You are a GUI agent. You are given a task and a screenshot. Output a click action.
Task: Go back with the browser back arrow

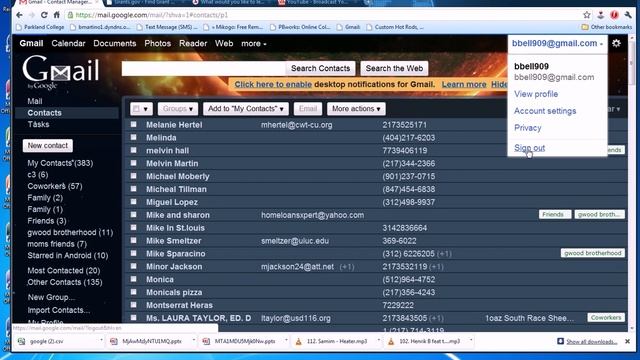[x=19, y=15]
